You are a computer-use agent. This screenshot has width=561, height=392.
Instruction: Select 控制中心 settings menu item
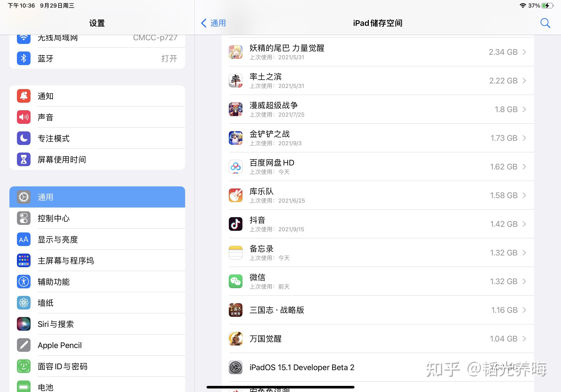(x=97, y=218)
